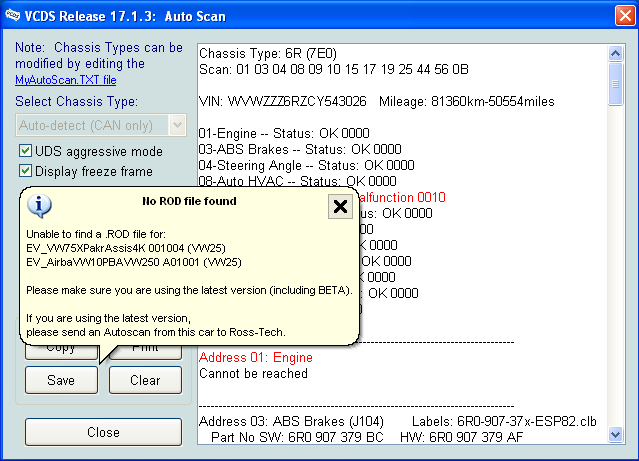The image size is (639, 461).
Task: Click the 'Select Chassis Type:' label
Action: coord(77,101)
